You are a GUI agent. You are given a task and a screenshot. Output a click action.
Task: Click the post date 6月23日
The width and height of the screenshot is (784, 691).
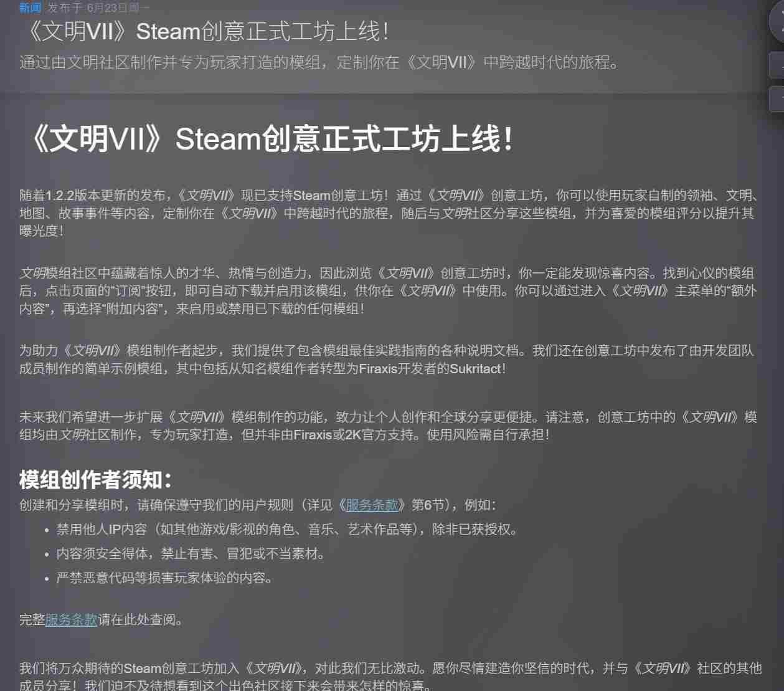(106, 7)
